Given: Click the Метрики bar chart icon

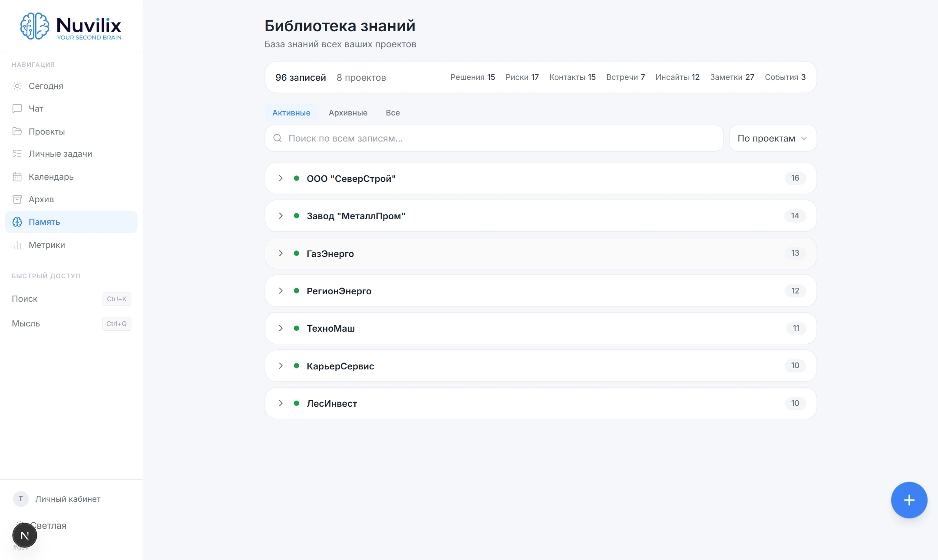Looking at the screenshot, I should point(17,245).
